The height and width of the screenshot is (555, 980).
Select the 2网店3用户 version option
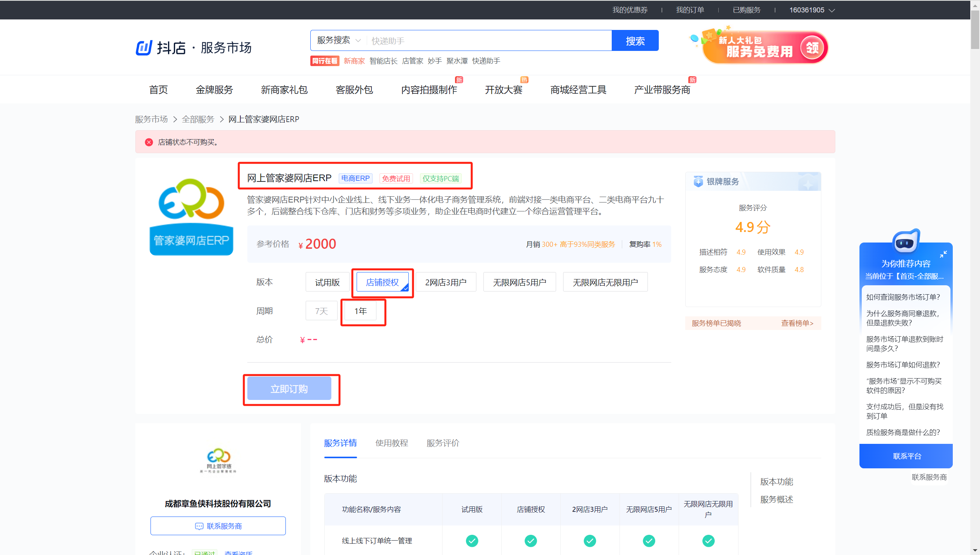click(x=446, y=282)
